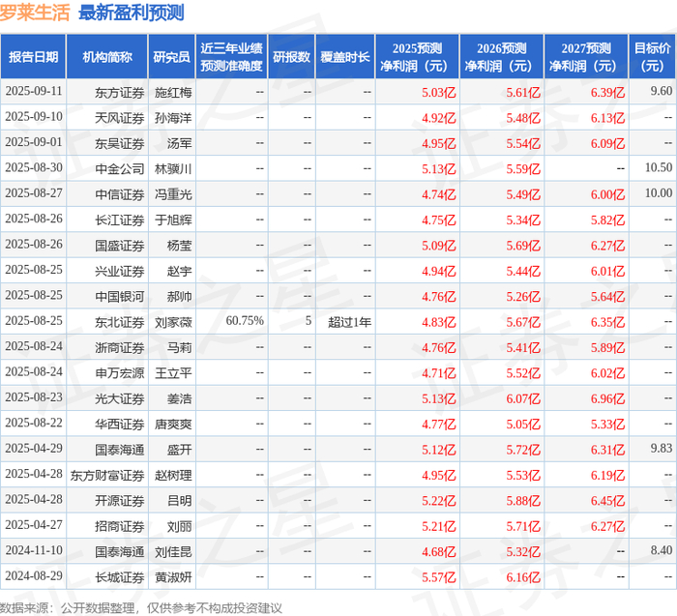Click analyst name 林骥川
Viewport: 677px width, 616px height.
[173, 169]
